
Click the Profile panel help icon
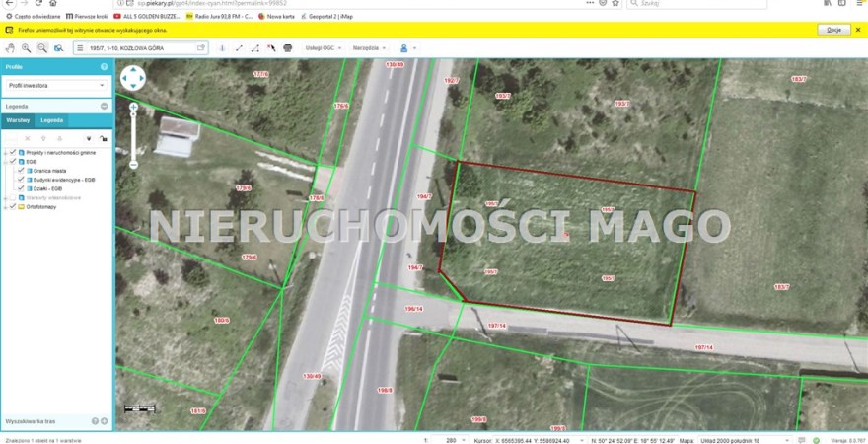click(104, 67)
